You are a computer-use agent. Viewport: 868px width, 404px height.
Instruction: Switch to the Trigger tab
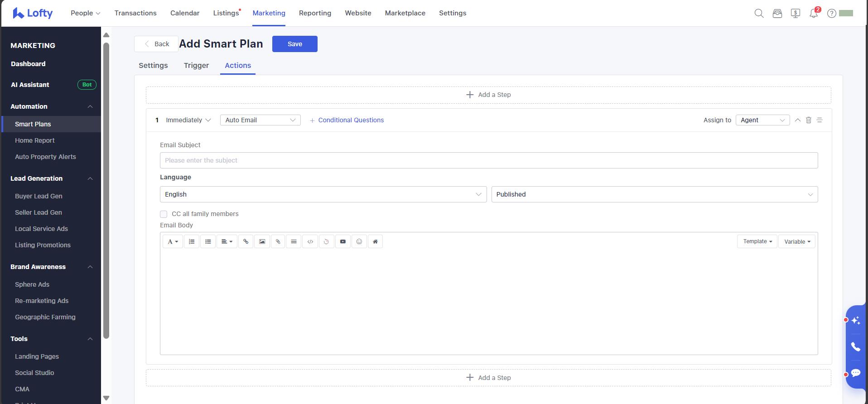[196, 66]
